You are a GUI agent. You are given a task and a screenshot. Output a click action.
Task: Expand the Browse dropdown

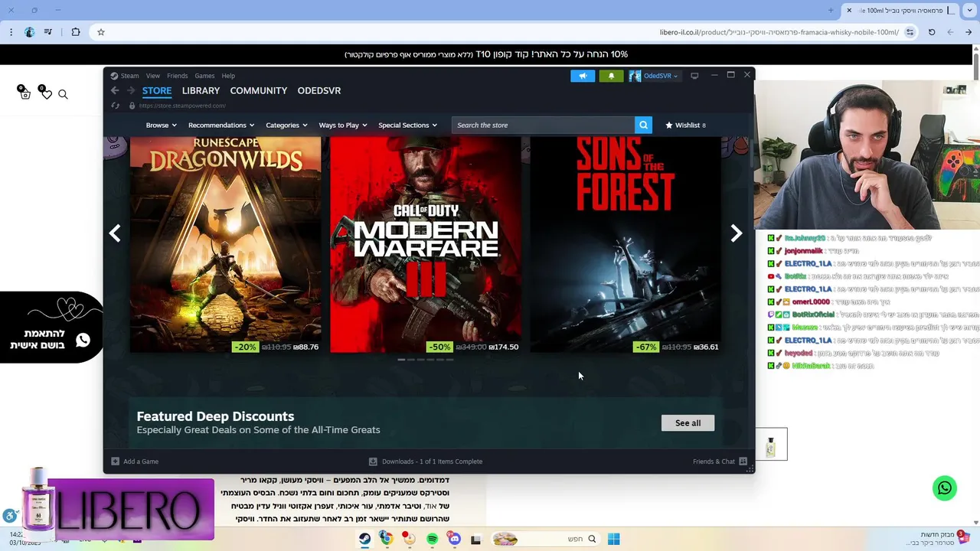coord(161,125)
